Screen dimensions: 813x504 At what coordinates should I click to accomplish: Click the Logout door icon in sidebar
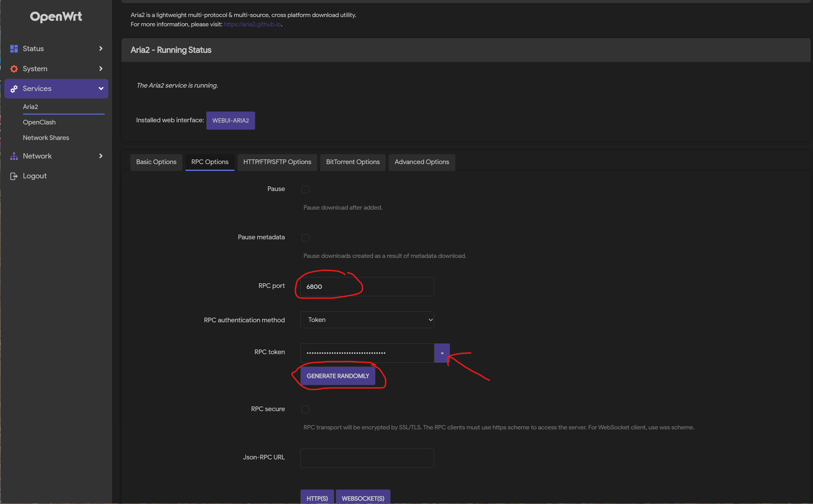click(14, 176)
